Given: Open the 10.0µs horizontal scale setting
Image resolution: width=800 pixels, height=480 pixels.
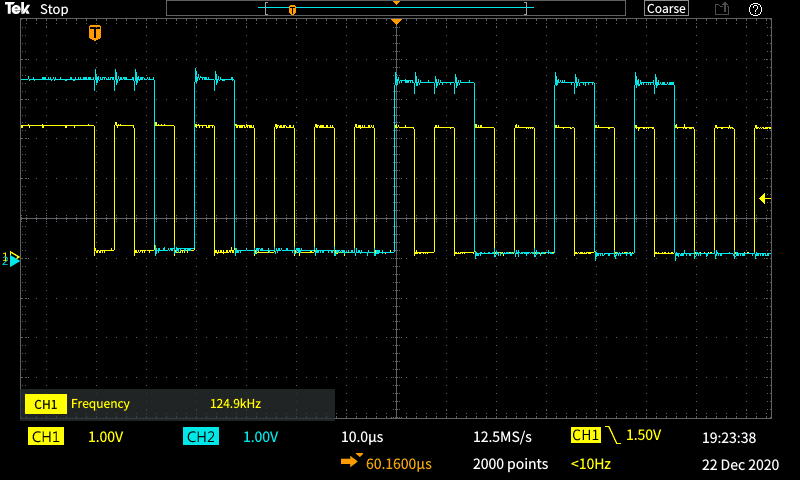Looking at the screenshot, I should click(x=362, y=437).
